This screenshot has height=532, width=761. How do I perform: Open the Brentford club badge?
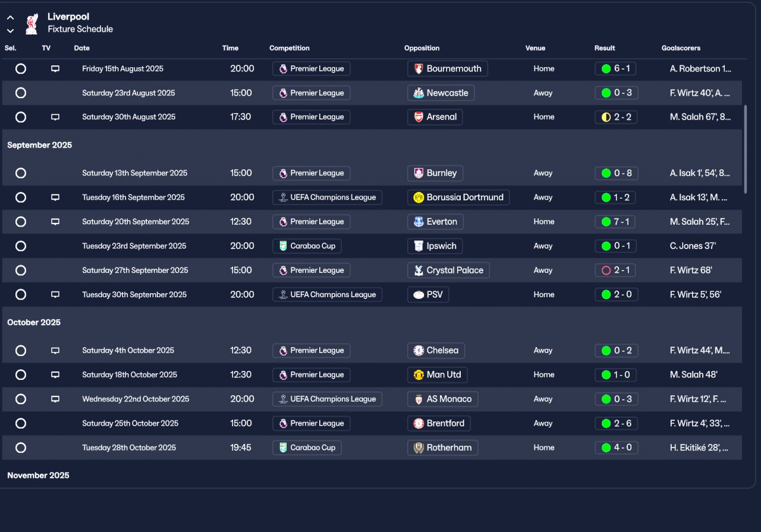pyautogui.click(x=419, y=424)
